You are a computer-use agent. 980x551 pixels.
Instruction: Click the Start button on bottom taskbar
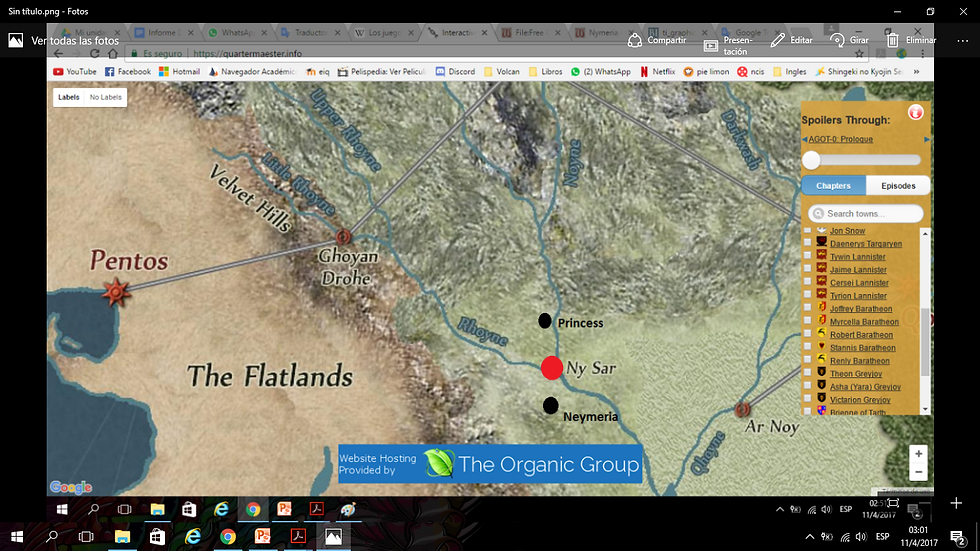click(x=17, y=537)
